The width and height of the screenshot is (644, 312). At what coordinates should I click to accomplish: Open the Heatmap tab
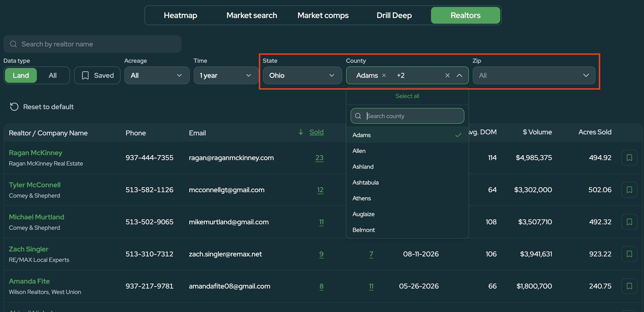(180, 15)
